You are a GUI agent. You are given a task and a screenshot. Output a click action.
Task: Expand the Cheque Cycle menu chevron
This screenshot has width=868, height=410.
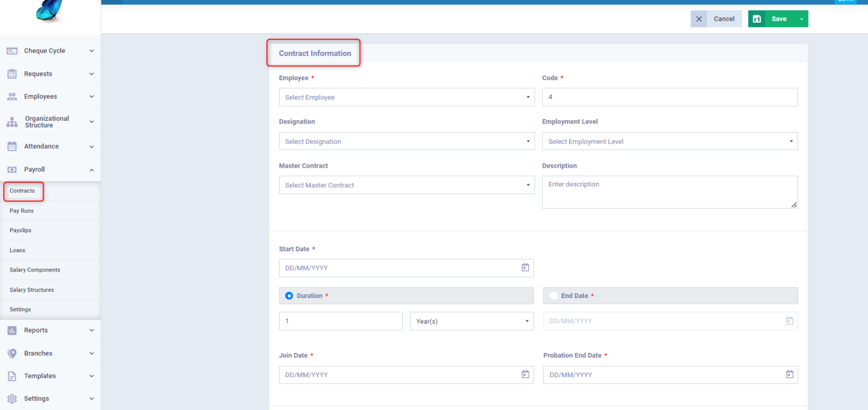point(92,51)
